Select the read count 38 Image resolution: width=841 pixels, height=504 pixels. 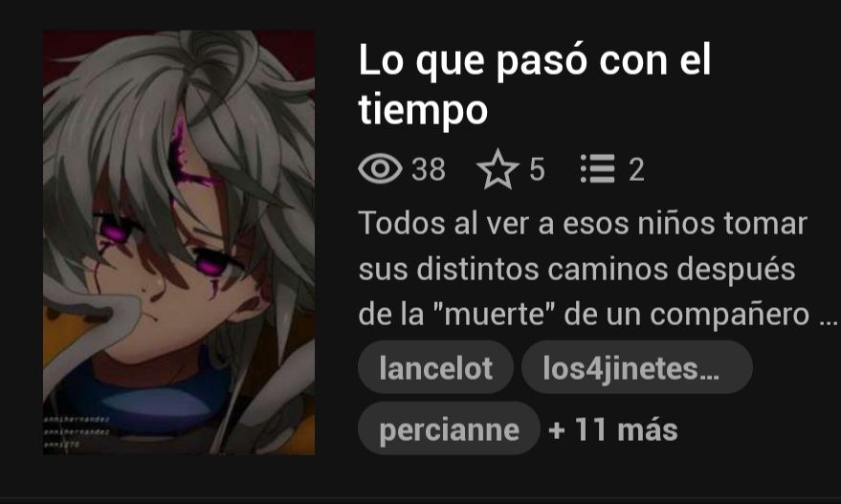429,169
